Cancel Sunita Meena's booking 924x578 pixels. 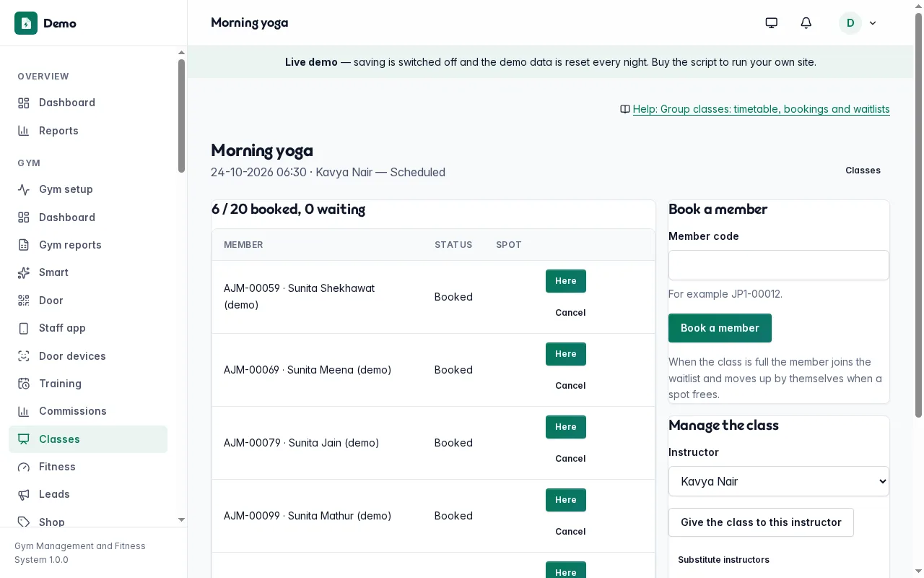click(x=570, y=386)
